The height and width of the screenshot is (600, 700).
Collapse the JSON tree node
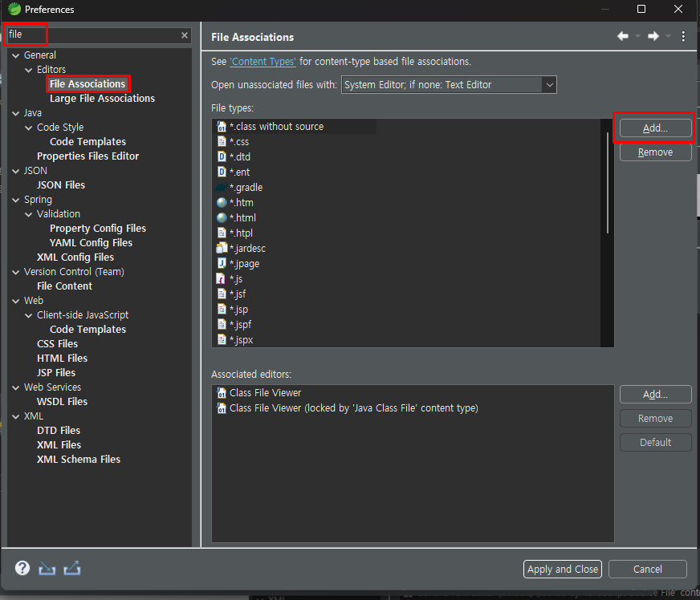click(16, 172)
